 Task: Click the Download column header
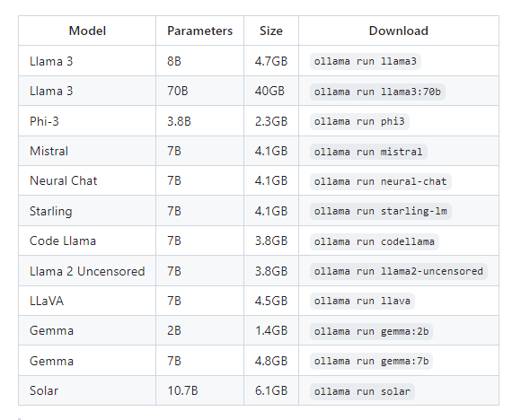(x=399, y=31)
